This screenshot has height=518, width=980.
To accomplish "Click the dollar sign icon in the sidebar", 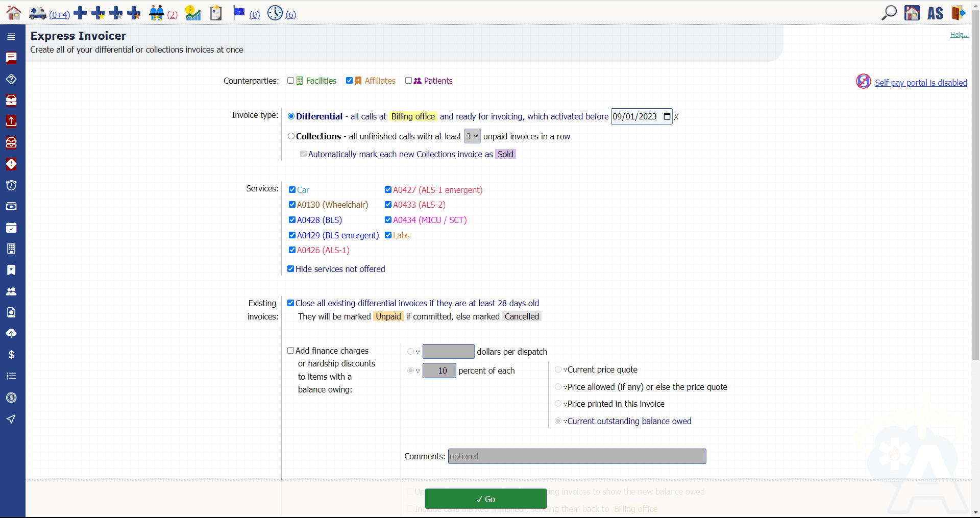I will click(11, 355).
